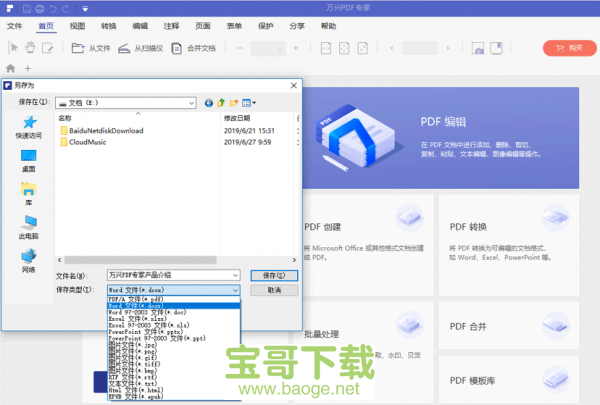600x405 pixels.
Task: Click the edit object tool icon
Action: pyautogui.click(x=48, y=48)
